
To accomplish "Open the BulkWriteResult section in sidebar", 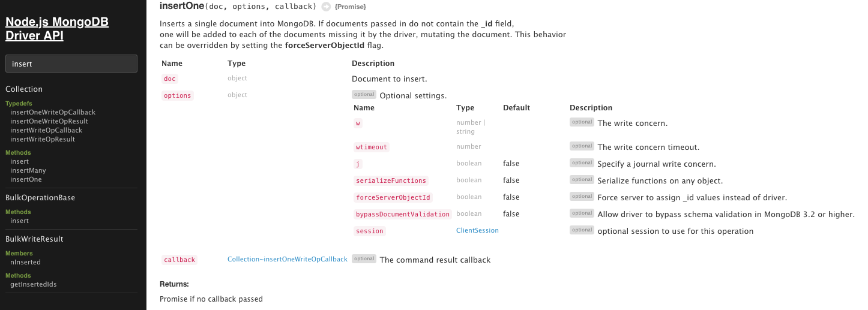I will tap(34, 239).
